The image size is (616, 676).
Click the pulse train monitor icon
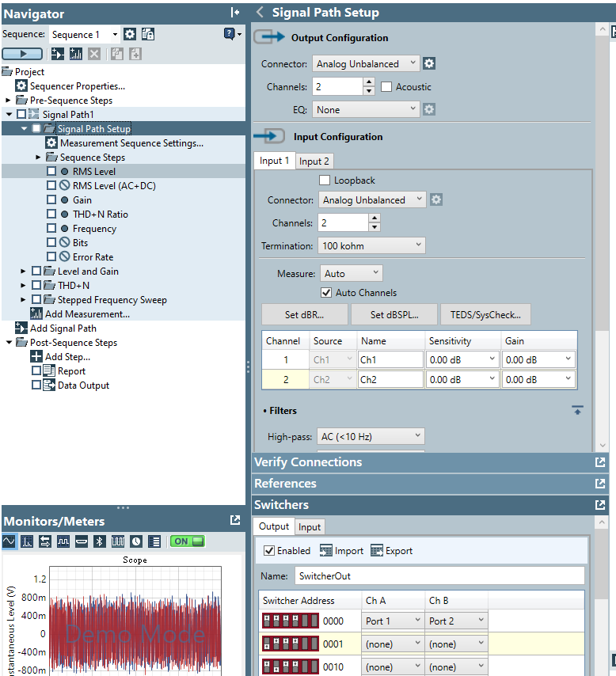(x=118, y=541)
